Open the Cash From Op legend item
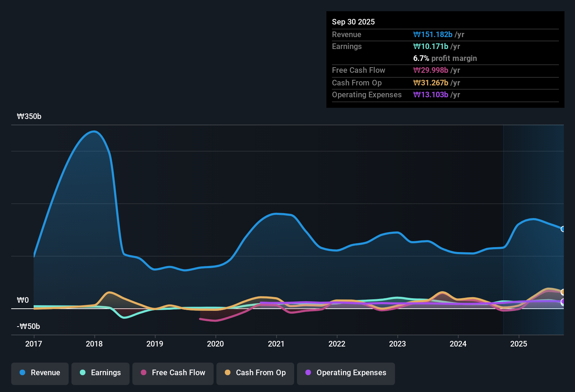 (x=255, y=373)
